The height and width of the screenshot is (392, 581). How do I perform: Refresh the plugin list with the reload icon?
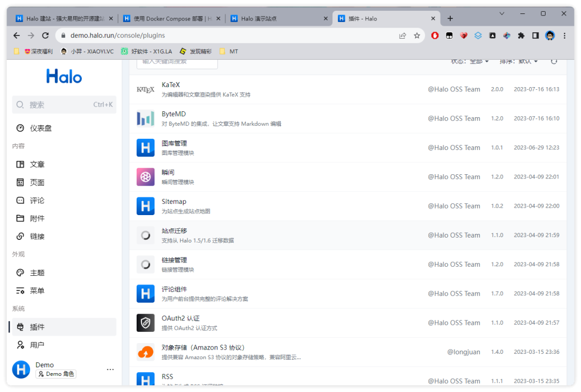554,61
